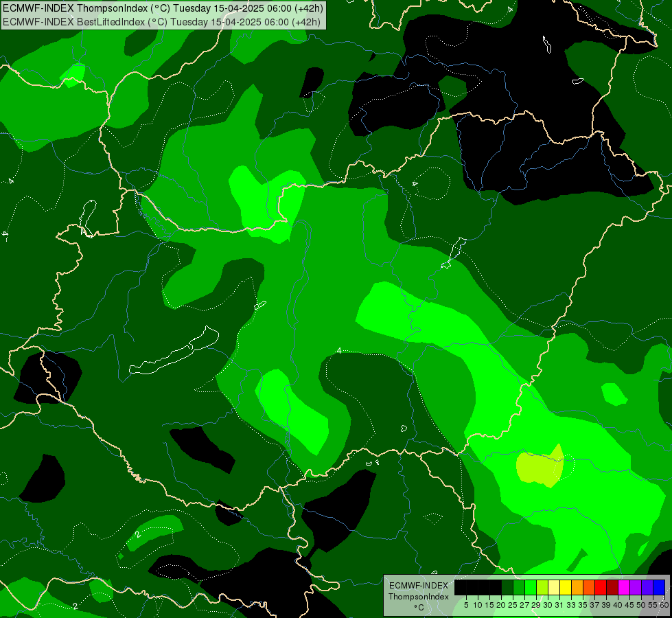Click the °C unit label in legend
Image resolution: width=672 pixels, height=618 pixels.
pyautogui.click(x=419, y=607)
